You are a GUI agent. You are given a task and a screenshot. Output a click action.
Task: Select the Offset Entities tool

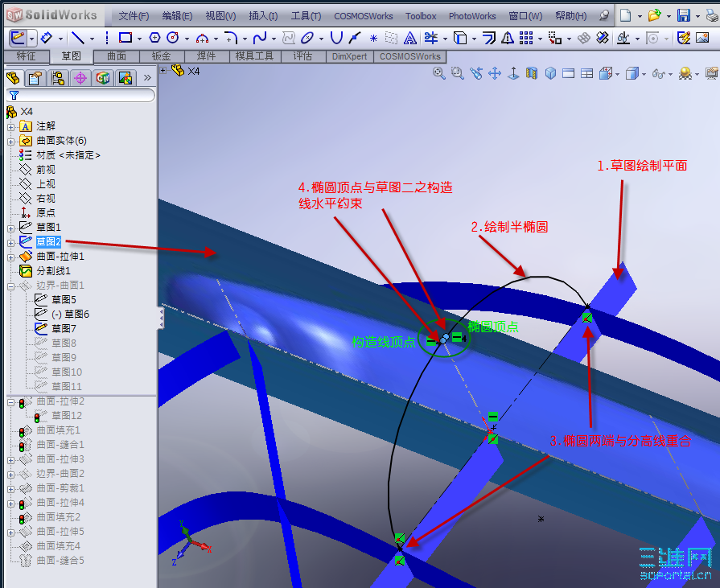point(489,38)
